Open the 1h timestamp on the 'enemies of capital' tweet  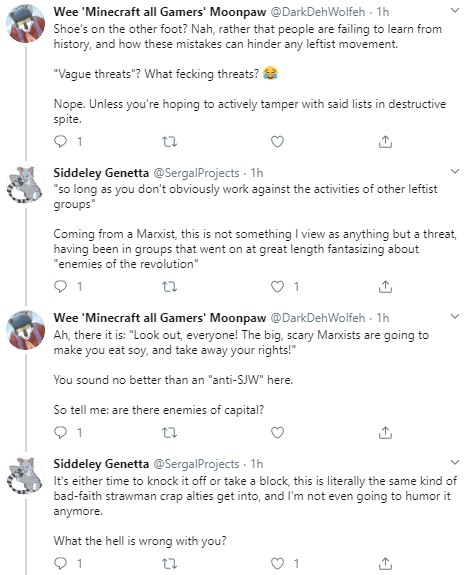pos(383,318)
